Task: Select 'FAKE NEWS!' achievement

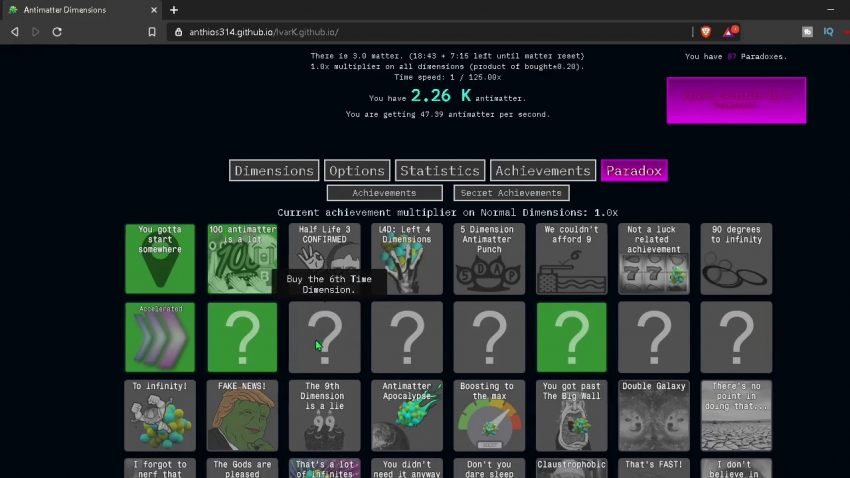Action: pos(242,416)
